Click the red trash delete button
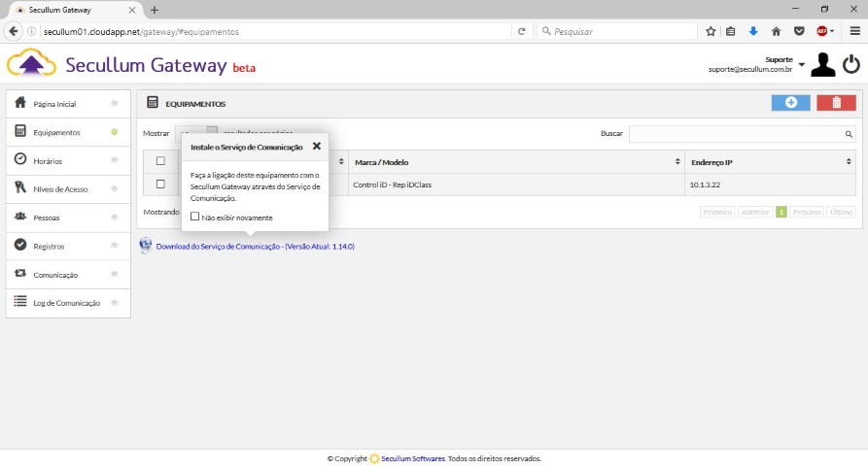The width and height of the screenshot is (868, 469). [x=836, y=103]
